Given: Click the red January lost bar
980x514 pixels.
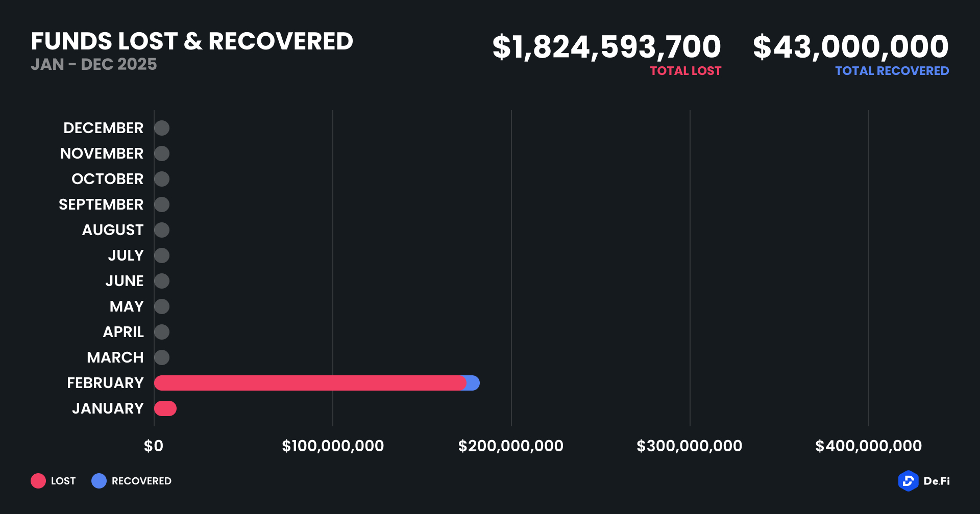Looking at the screenshot, I should 165,408.
